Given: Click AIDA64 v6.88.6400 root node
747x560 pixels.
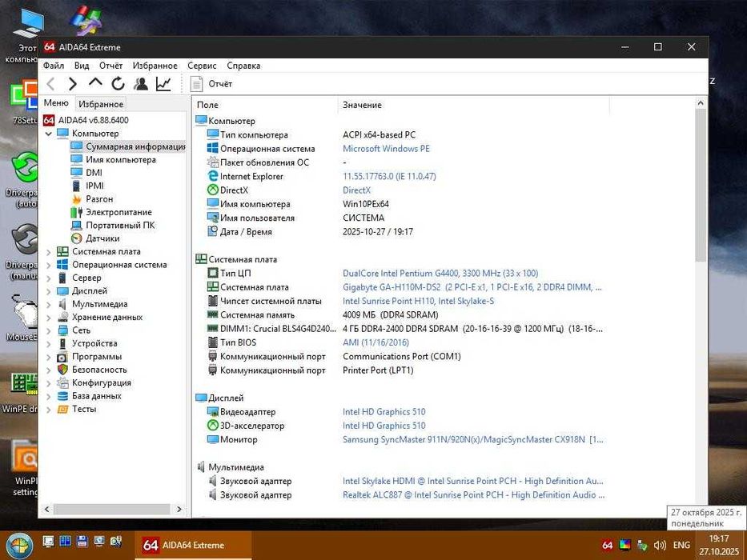Looking at the screenshot, I should pos(94,120).
